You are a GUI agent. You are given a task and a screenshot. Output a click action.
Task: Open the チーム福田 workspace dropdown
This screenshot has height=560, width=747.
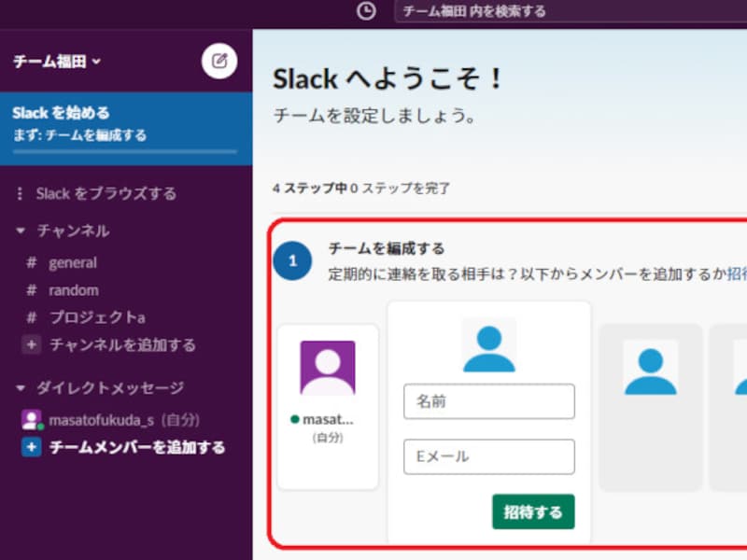pyautogui.click(x=57, y=62)
